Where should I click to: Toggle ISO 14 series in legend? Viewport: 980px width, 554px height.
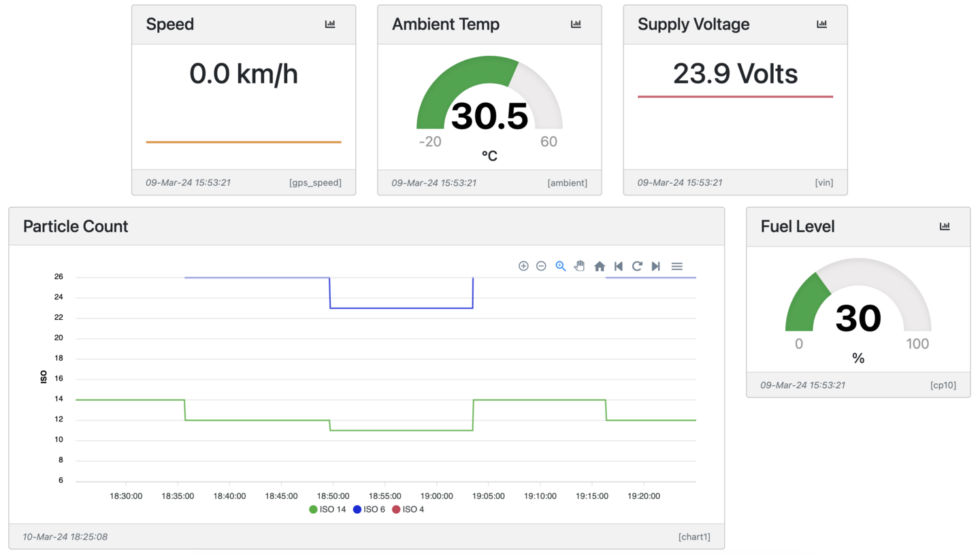[x=328, y=509]
